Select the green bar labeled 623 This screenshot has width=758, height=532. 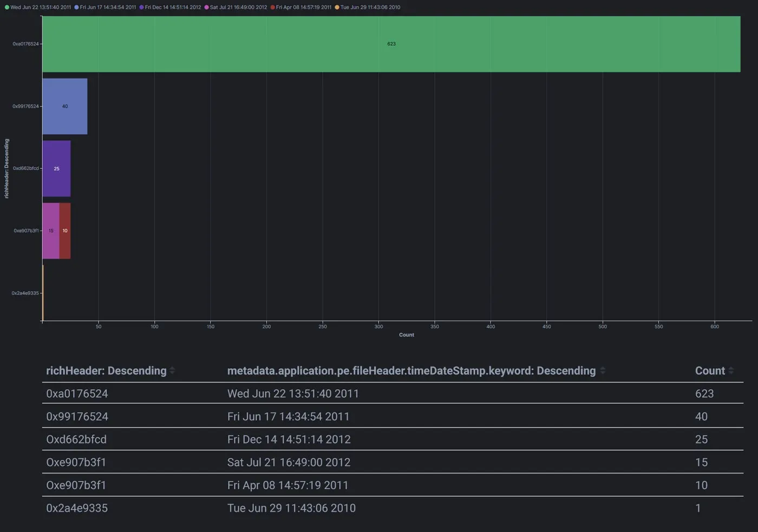391,44
